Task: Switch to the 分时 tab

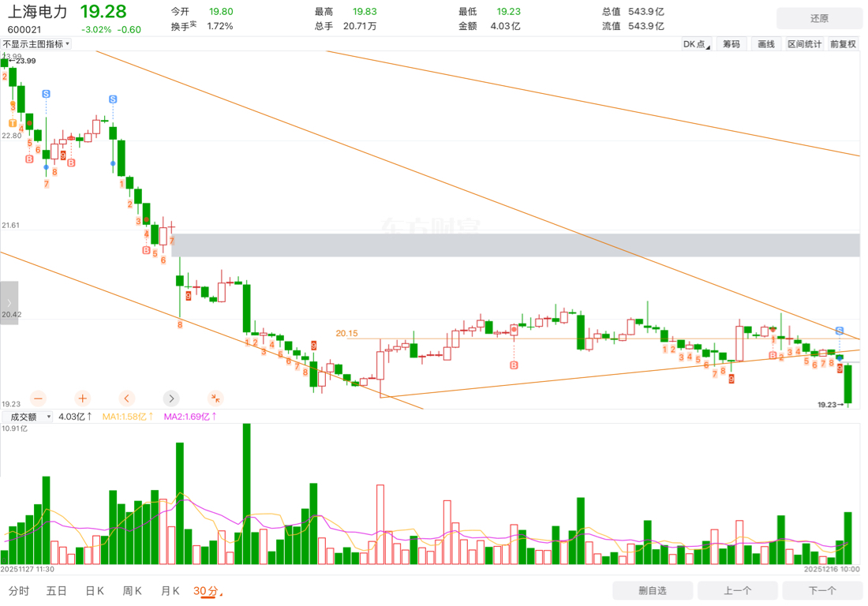Action: point(19,591)
